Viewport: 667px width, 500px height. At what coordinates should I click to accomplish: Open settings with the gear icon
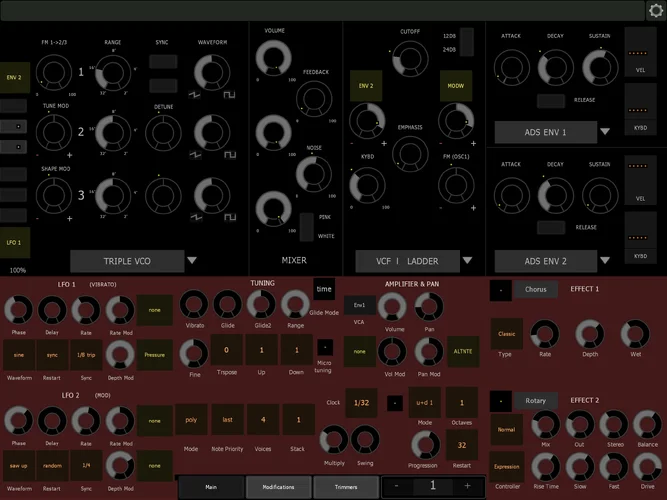[x=655, y=10]
